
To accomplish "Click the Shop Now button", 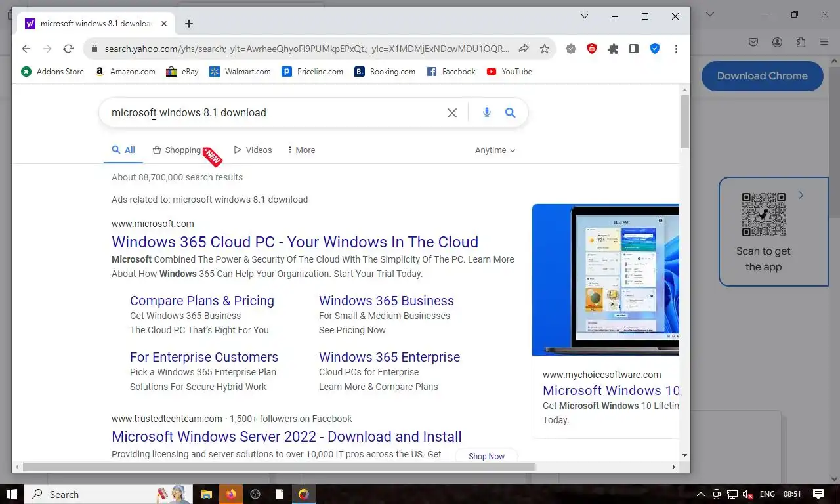I will [x=486, y=456].
